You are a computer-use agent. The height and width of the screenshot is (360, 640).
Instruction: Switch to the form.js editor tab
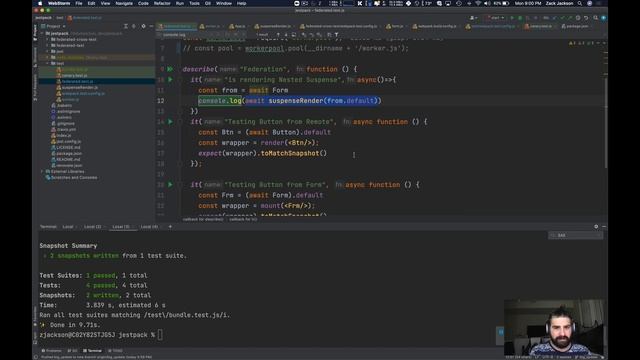(395, 26)
